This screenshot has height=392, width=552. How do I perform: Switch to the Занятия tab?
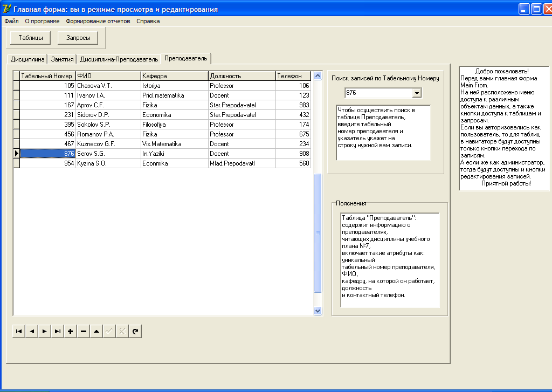(x=63, y=59)
